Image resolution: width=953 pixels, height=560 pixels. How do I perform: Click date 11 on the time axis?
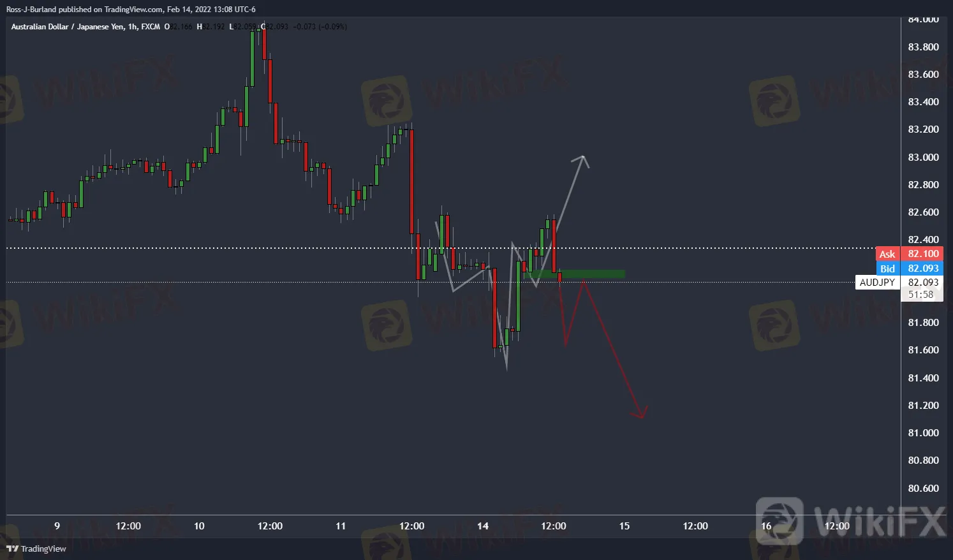click(x=341, y=526)
